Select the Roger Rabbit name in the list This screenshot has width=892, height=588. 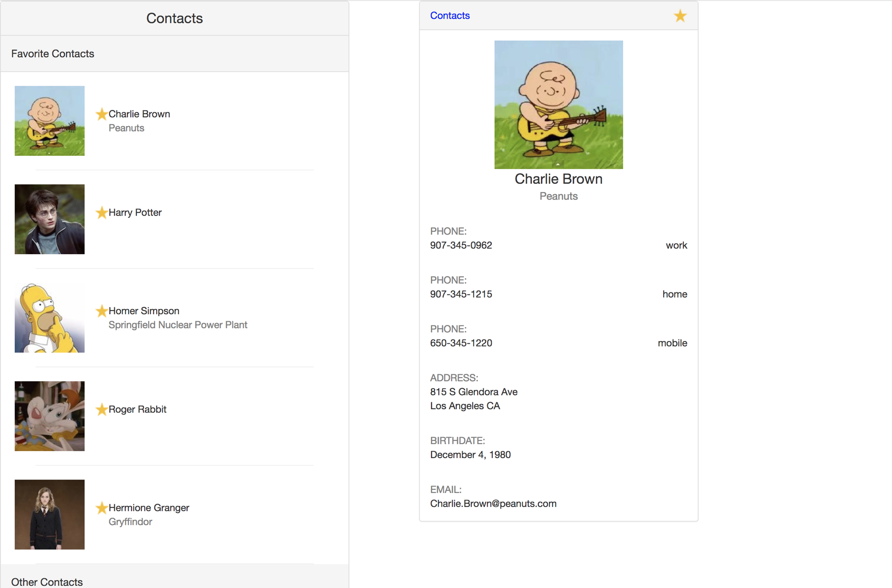click(137, 409)
